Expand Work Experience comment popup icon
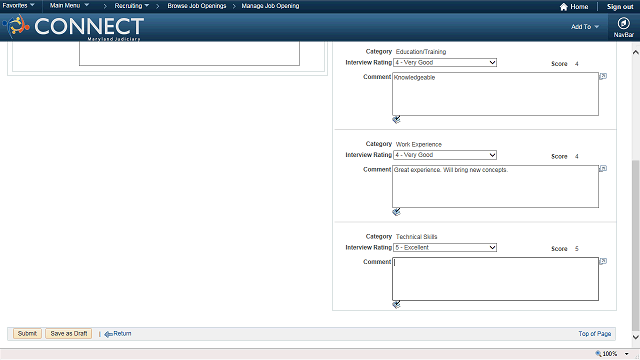Screen dimensions: 640x360 pyautogui.click(x=603, y=169)
